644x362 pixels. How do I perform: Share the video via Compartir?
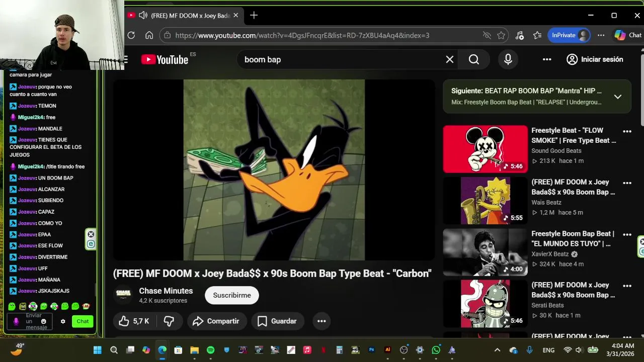coord(217,321)
